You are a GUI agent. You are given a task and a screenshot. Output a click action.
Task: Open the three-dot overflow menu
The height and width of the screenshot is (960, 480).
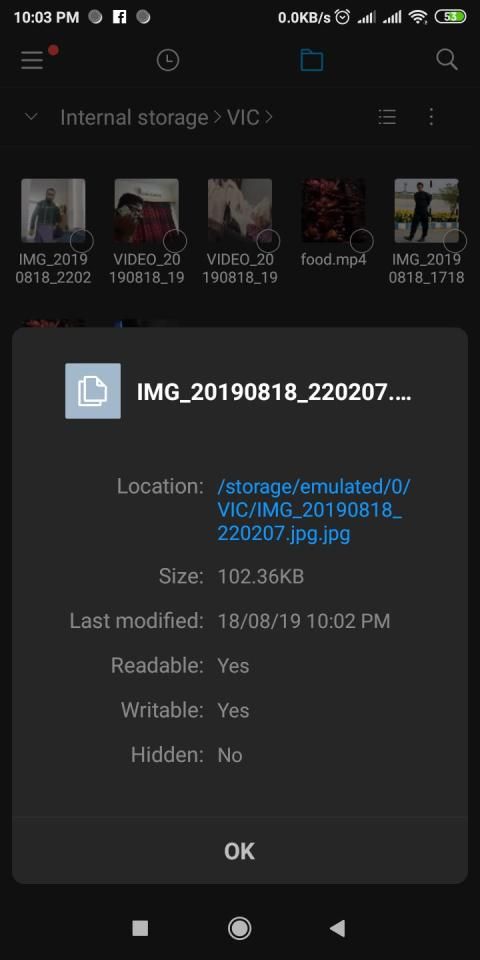(432, 117)
